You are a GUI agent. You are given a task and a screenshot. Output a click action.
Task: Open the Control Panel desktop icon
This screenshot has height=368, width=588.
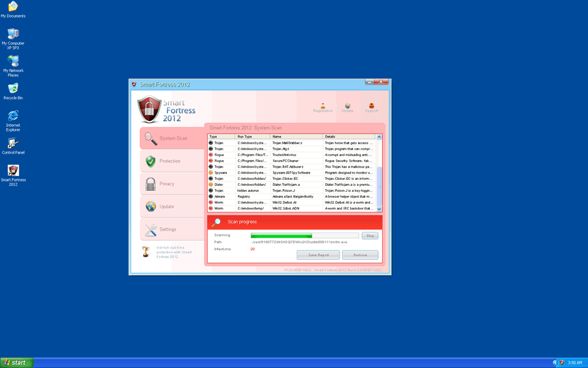(x=13, y=145)
